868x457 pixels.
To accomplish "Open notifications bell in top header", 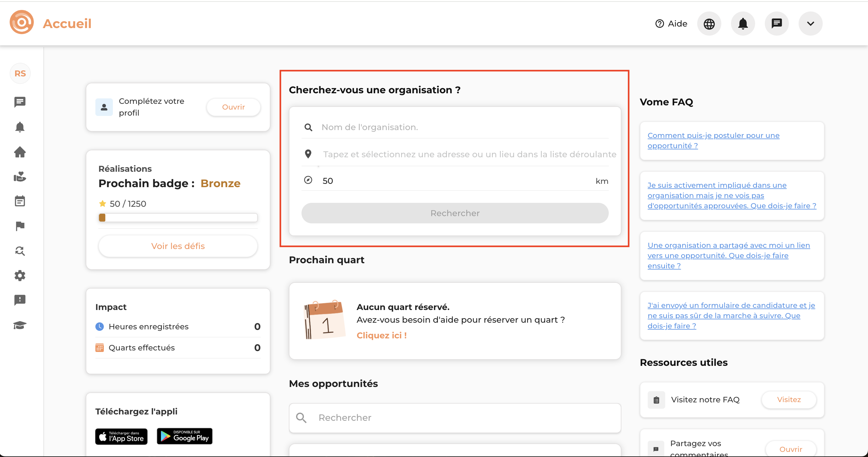I will point(743,24).
